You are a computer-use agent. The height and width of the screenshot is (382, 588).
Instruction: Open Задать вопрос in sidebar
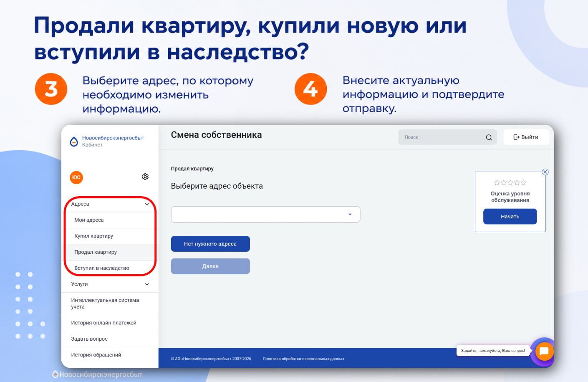110,339
